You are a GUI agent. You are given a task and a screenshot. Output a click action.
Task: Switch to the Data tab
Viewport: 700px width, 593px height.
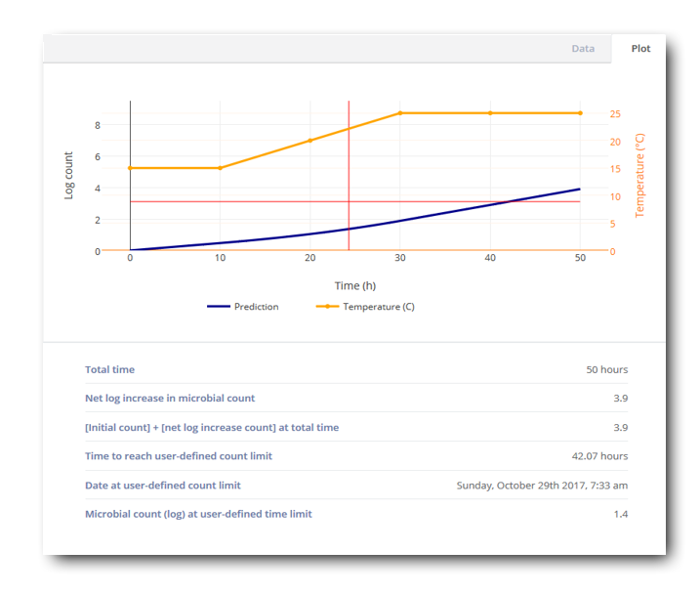583,49
